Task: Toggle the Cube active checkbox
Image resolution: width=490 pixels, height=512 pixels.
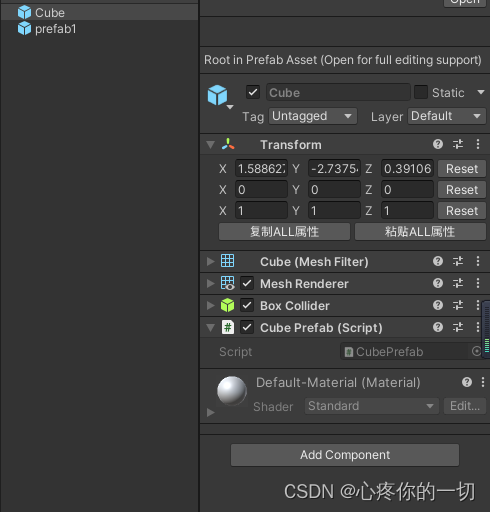Action: 253,92
